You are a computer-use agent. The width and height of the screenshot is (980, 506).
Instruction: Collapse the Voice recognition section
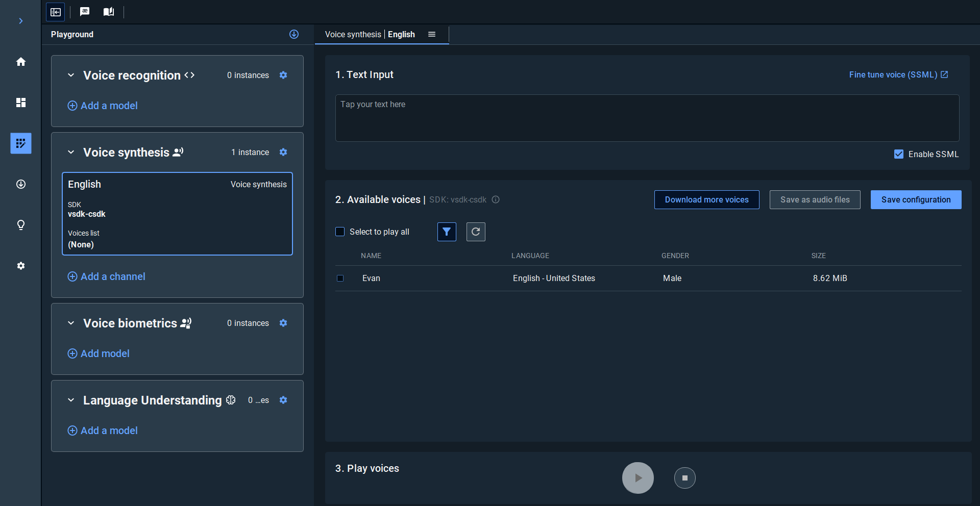(x=71, y=75)
